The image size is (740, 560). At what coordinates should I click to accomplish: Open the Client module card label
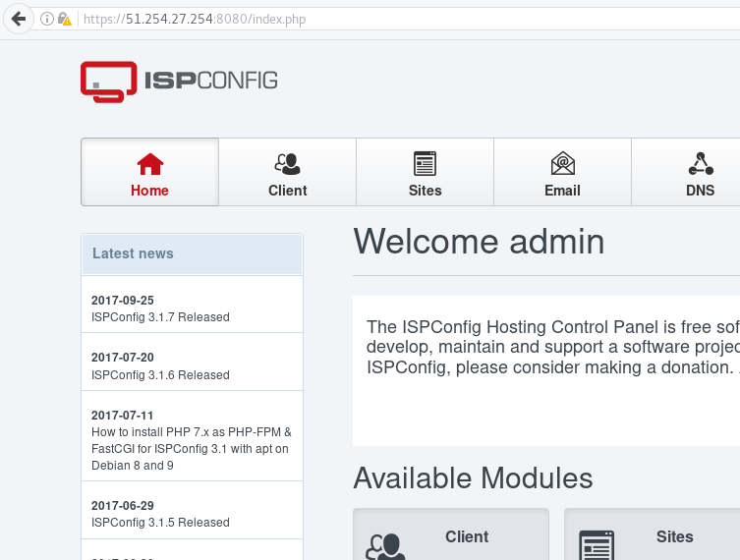(467, 536)
